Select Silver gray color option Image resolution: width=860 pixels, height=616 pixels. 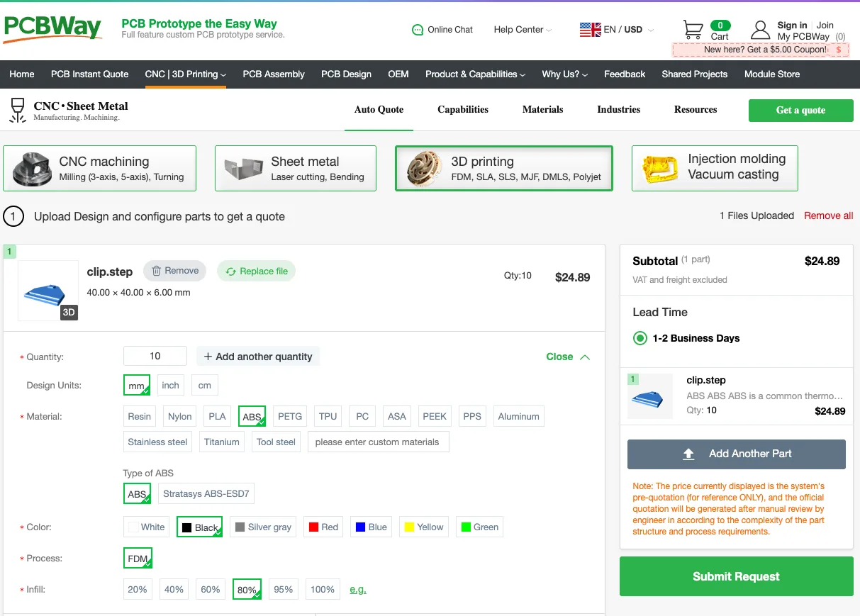[x=263, y=527]
